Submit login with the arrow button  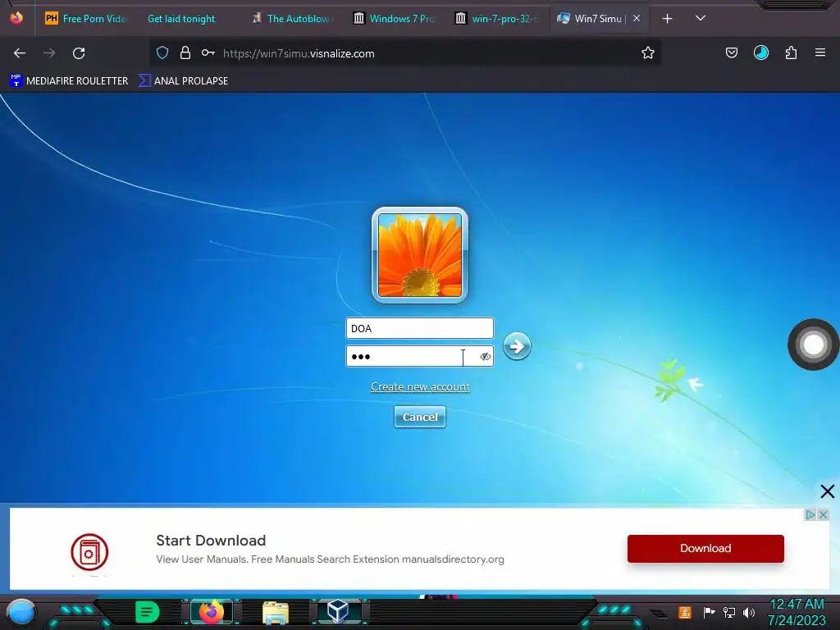517,346
